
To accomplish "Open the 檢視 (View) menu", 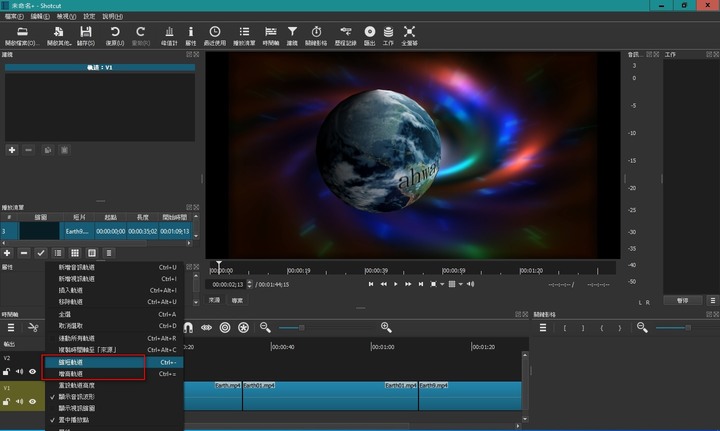I will (x=66, y=17).
